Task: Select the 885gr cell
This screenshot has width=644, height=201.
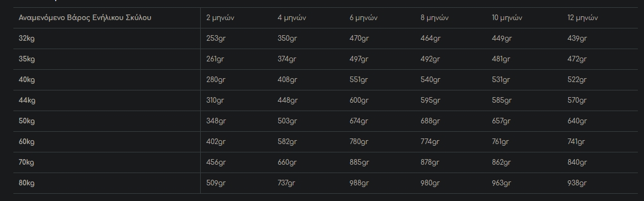Action: [360, 162]
